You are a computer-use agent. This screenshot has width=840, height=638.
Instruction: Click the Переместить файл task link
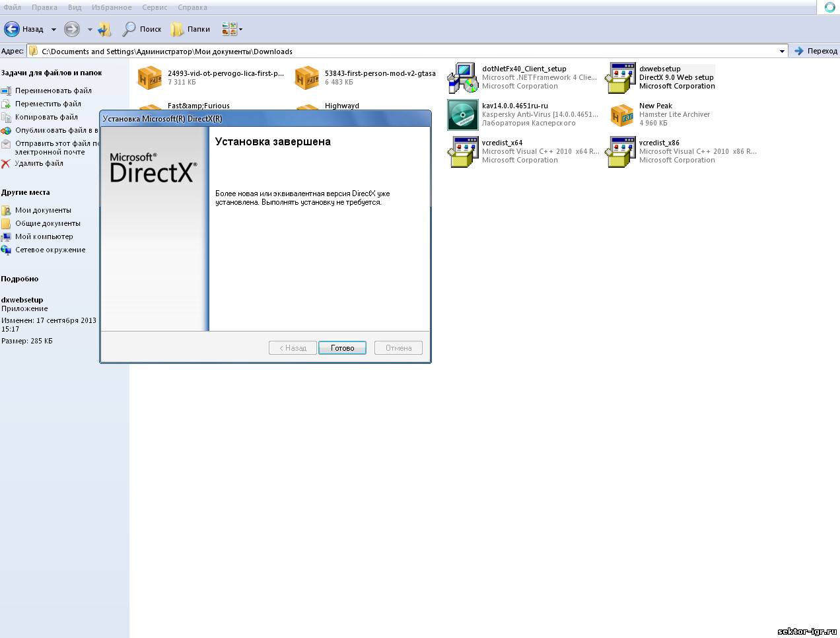[48, 104]
